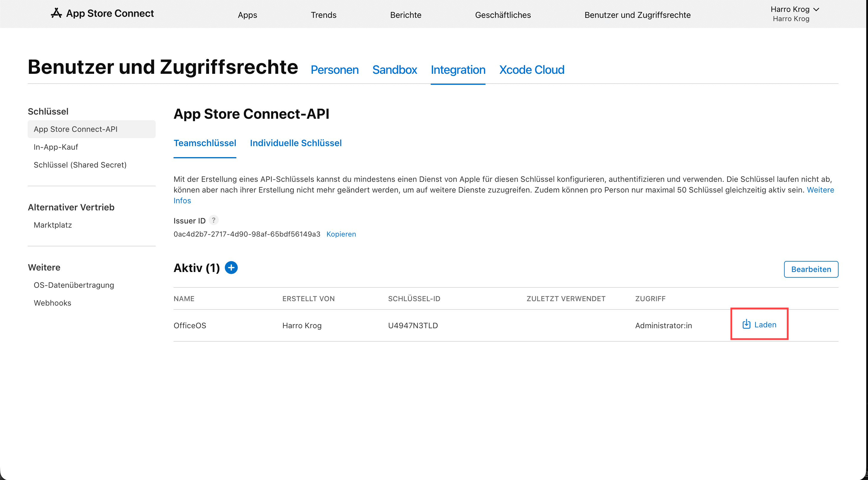Click the Issuer ID value 0ac4d2b7-2717-4d90-98af-65bdf56149a3
This screenshot has height=480, width=868.
point(247,234)
